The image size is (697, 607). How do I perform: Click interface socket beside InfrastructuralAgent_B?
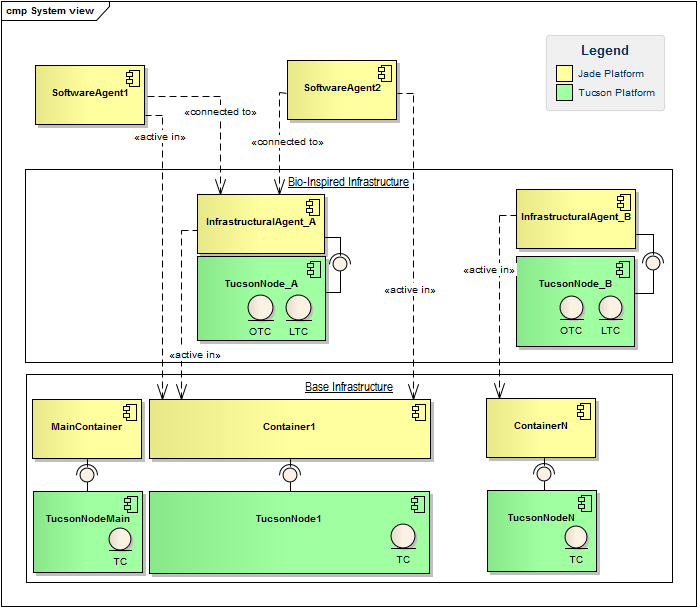[x=653, y=262]
